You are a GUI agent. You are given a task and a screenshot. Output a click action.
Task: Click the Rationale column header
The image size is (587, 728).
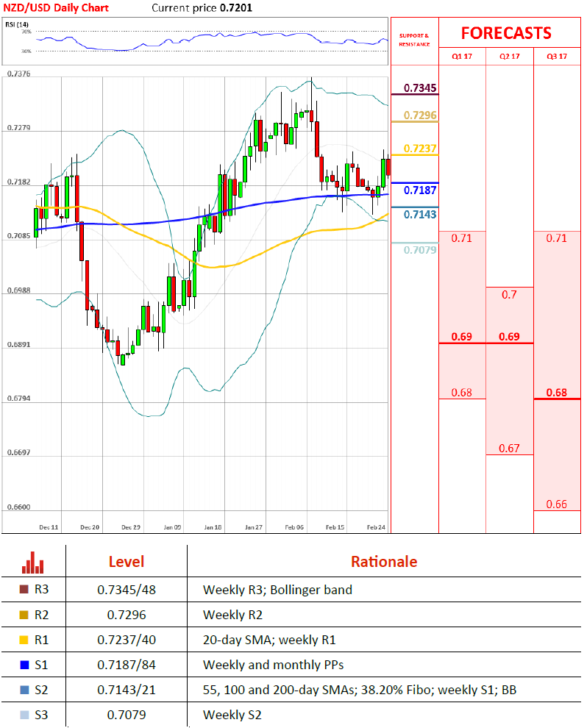(384, 562)
